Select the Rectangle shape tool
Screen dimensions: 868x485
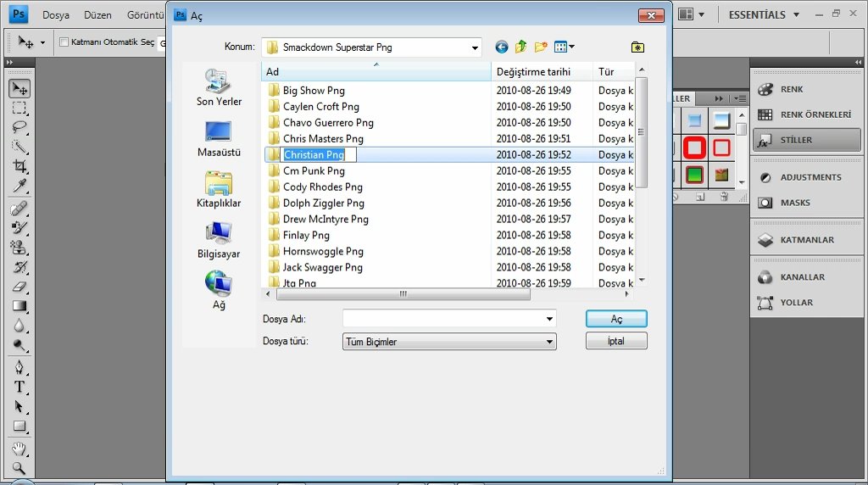tap(19, 426)
